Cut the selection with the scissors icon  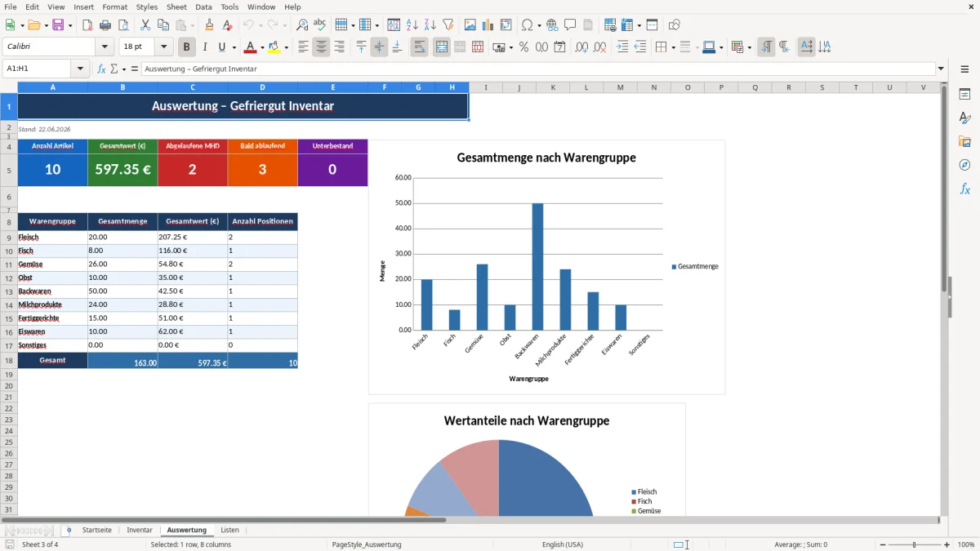click(x=145, y=25)
